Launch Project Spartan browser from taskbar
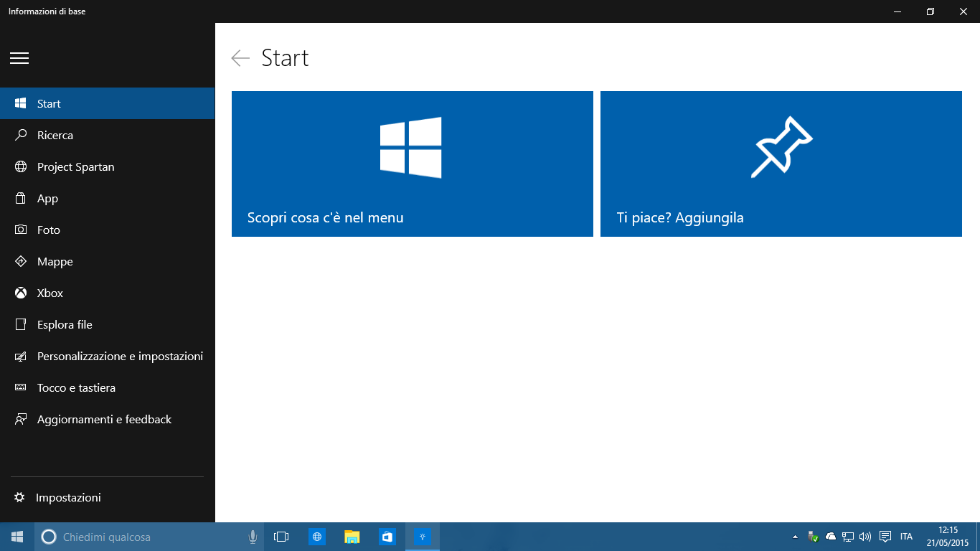The height and width of the screenshot is (551, 980). [x=316, y=537]
